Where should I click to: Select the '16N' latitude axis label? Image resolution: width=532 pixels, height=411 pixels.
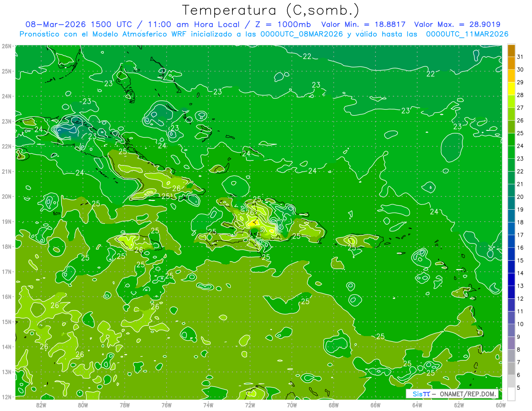click(6, 297)
